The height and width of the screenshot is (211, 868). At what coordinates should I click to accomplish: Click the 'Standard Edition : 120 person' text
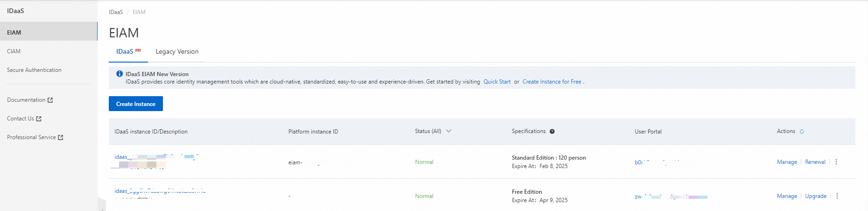click(549, 158)
